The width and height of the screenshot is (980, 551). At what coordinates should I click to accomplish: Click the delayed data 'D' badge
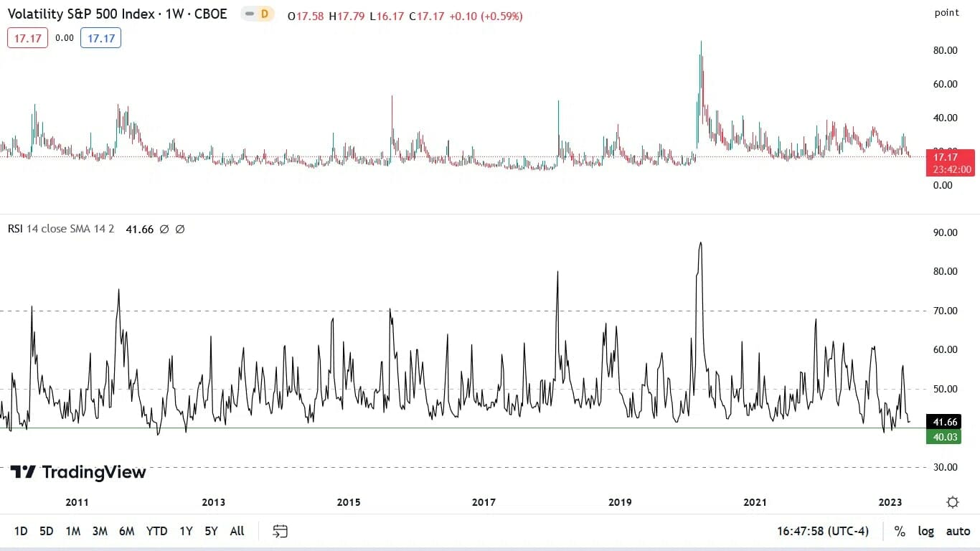265,14
